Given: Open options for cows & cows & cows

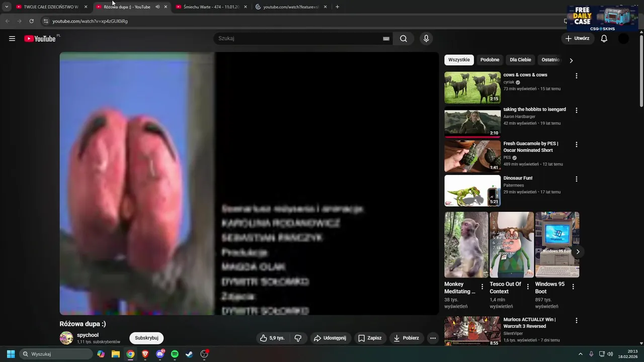Looking at the screenshot, I should [577, 76].
